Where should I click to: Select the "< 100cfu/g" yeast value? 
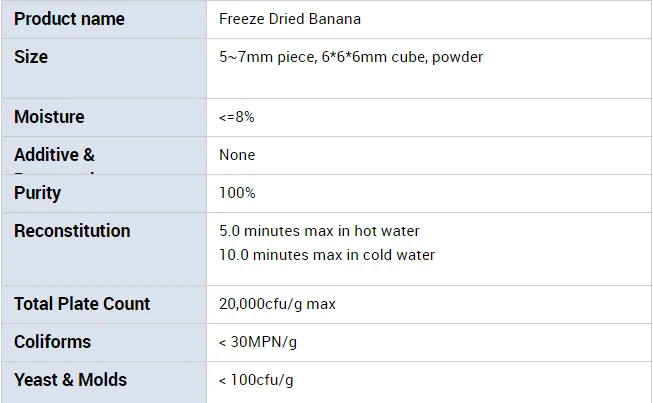(256, 380)
